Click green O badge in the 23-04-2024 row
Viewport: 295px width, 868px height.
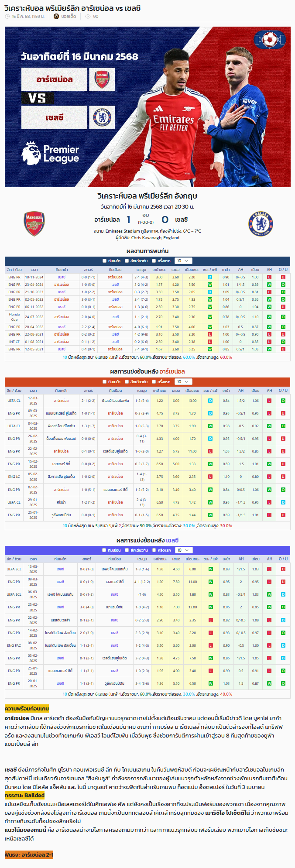(283, 285)
